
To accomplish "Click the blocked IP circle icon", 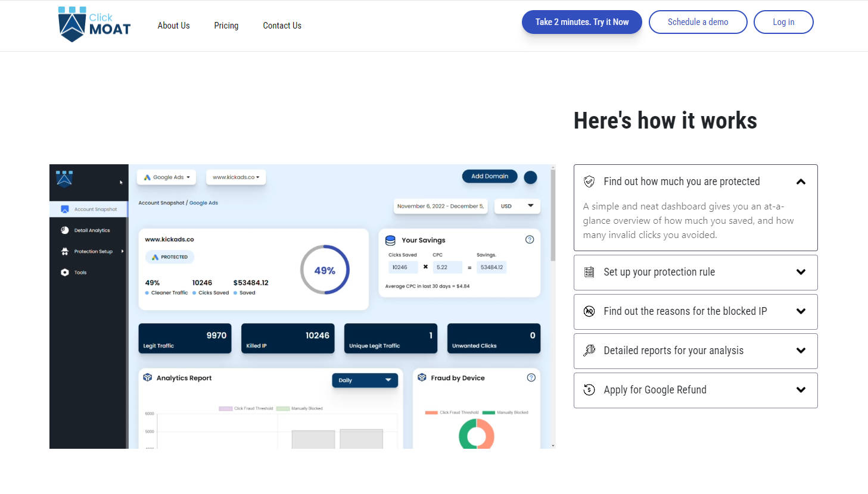I will 589,311.
